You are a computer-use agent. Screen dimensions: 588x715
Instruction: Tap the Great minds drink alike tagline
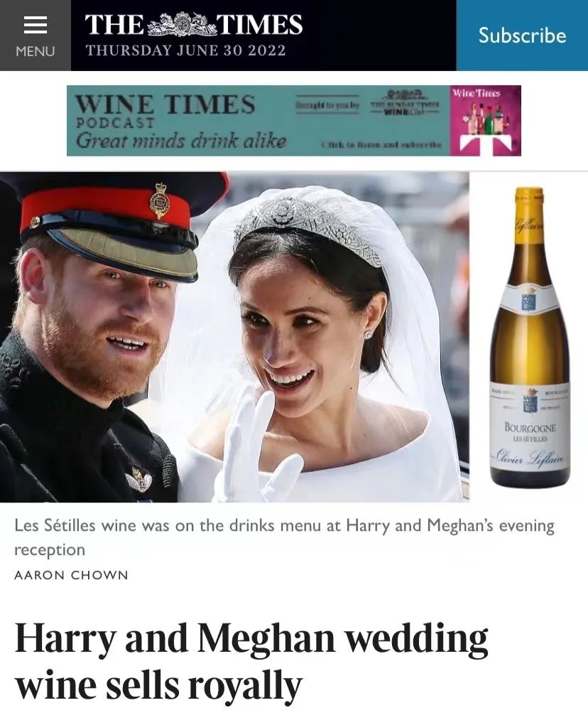click(181, 141)
